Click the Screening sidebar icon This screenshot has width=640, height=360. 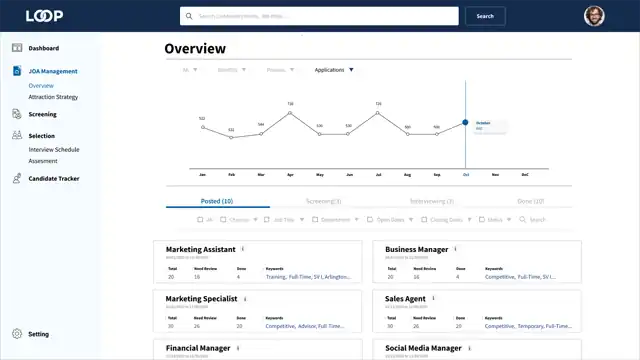click(x=17, y=114)
